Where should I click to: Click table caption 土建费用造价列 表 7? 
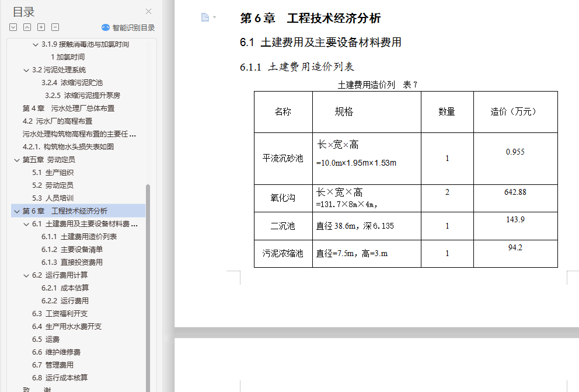pos(378,85)
